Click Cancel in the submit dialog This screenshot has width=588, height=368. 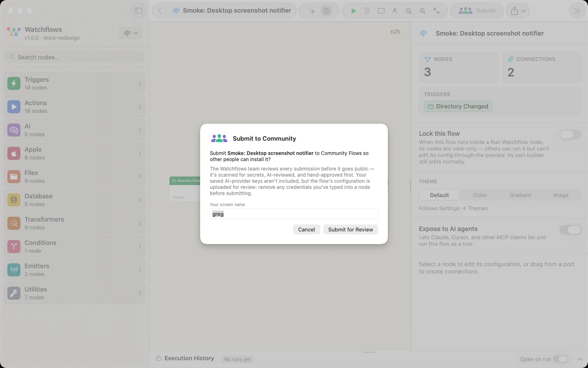(306, 229)
